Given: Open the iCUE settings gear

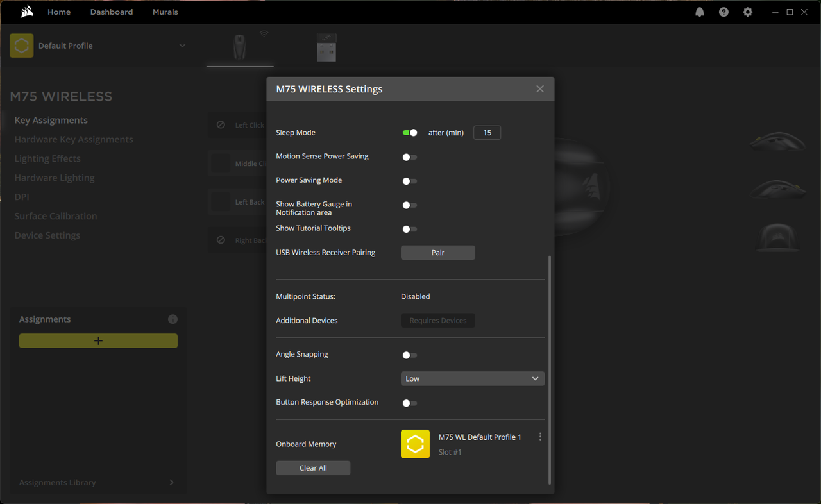Looking at the screenshot, I should [747, 12].
